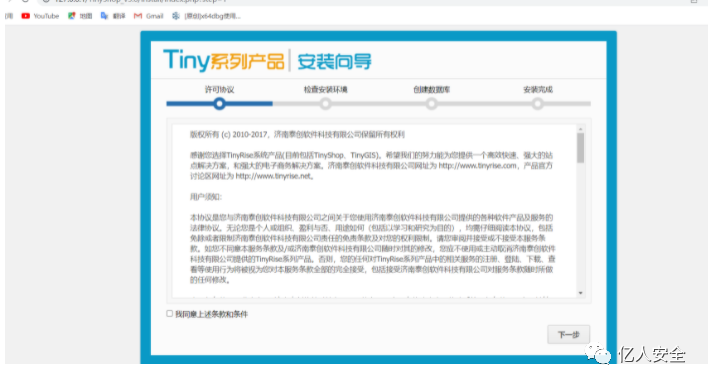
Task: Select the 安装完成 step marker
Action: (537, 104)
